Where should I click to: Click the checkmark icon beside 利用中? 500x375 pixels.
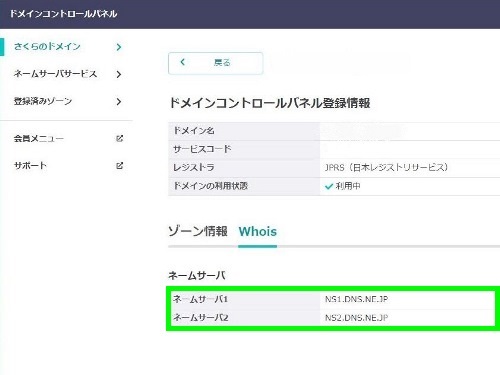[x=329, y=186]
